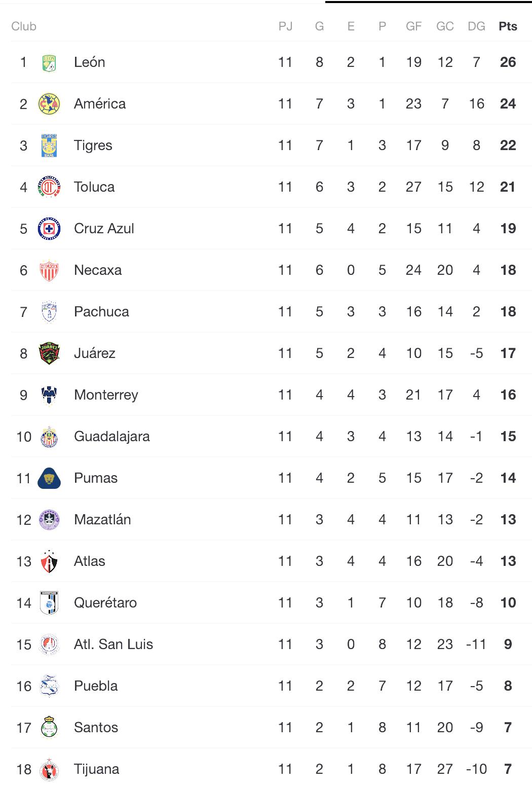The image size is (532, 787).
Task: Click the Cruz Azul crest icon
Action: pos(49,229)
